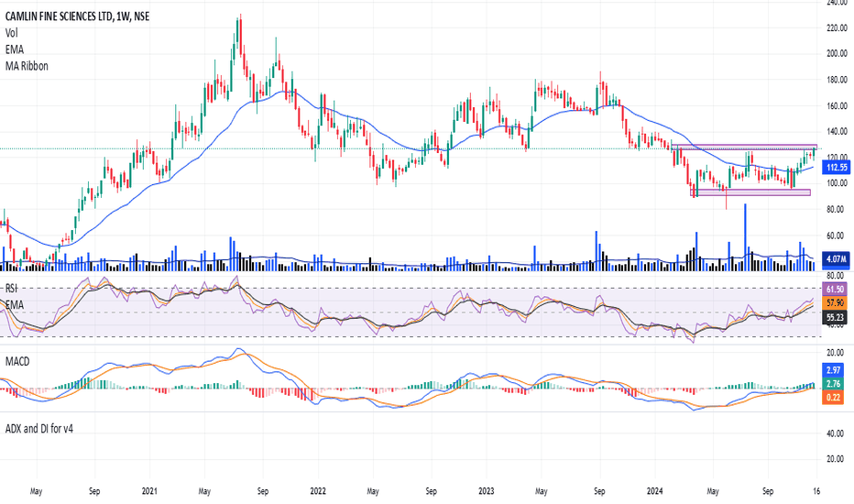The height and width of the screenshot is (504, 854).
Task: Select the ADX and DI for v4 label
Action: coord(39,429)
